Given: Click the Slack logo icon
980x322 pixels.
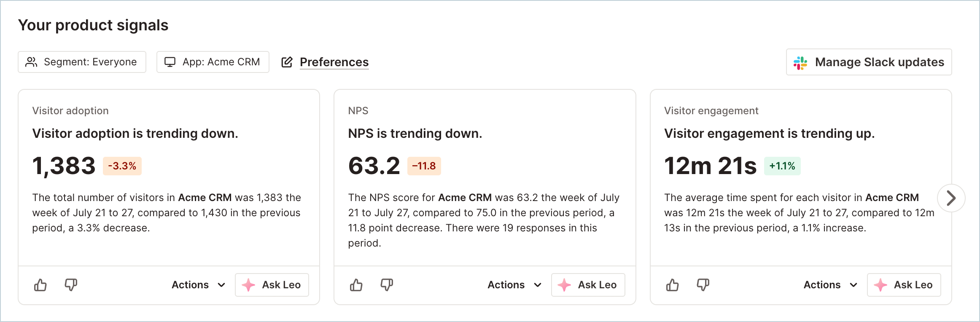Looking at the screenshot, I should [800, 62].
